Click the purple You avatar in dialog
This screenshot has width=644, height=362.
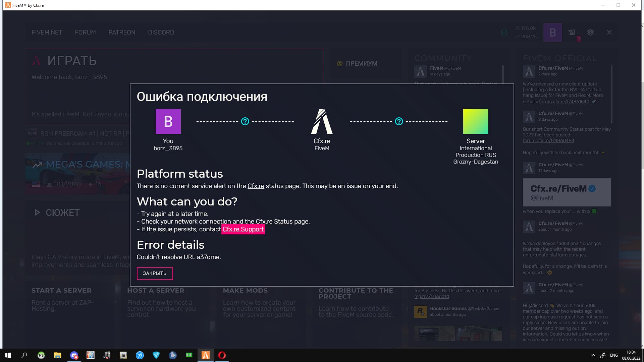tap(168, 121)
